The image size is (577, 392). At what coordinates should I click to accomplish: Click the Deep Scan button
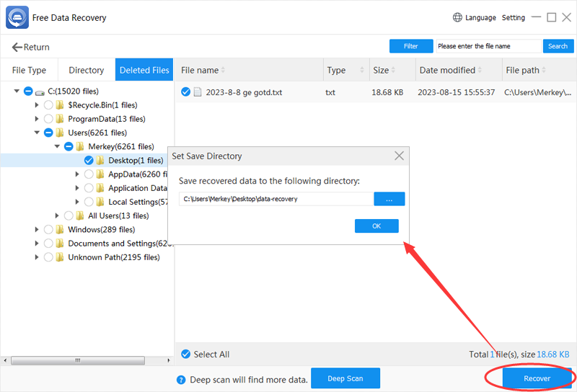(345, 378)
